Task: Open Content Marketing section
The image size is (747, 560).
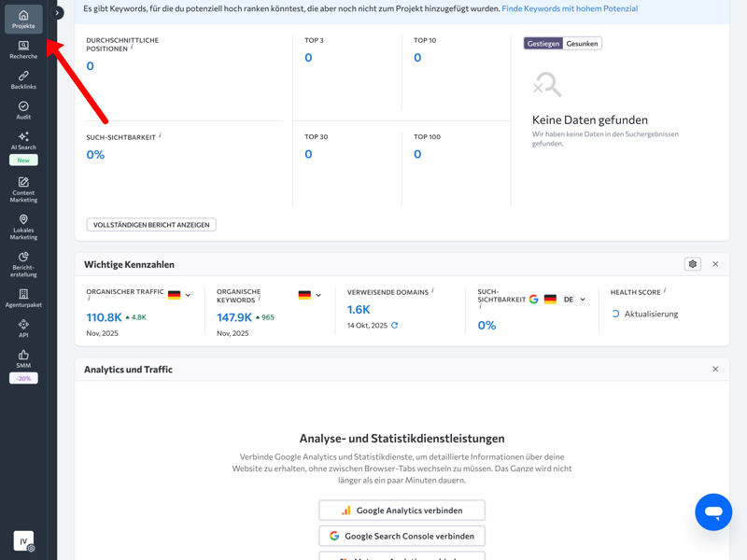Action: (23, 188)
